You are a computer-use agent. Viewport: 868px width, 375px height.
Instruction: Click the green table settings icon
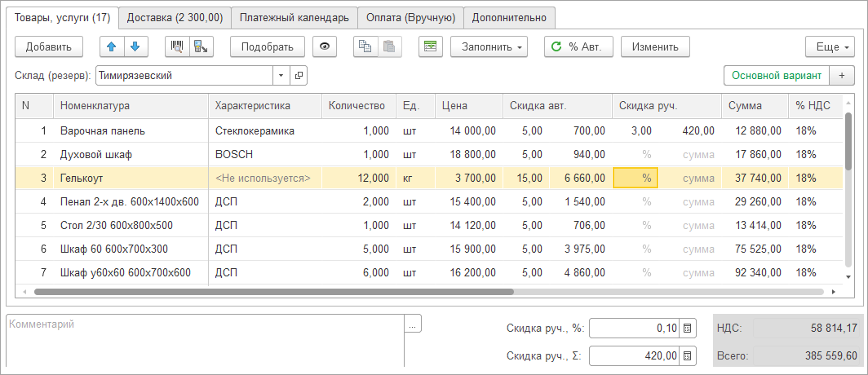point(430,46)
